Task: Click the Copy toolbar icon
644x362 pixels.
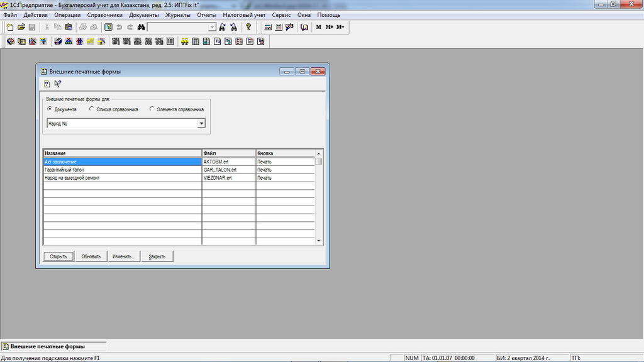Action: pos(57,27)
